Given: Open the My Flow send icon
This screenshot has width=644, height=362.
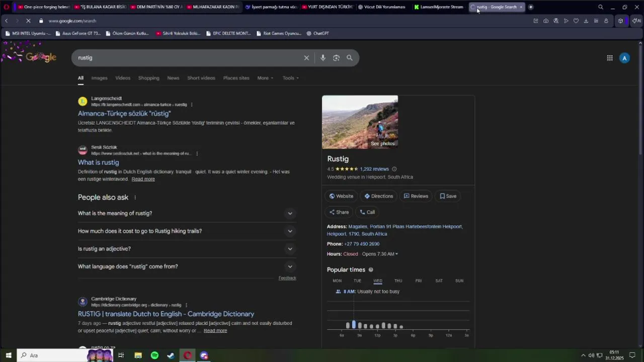Looking at the screenshot, I should tap(566, 21).
